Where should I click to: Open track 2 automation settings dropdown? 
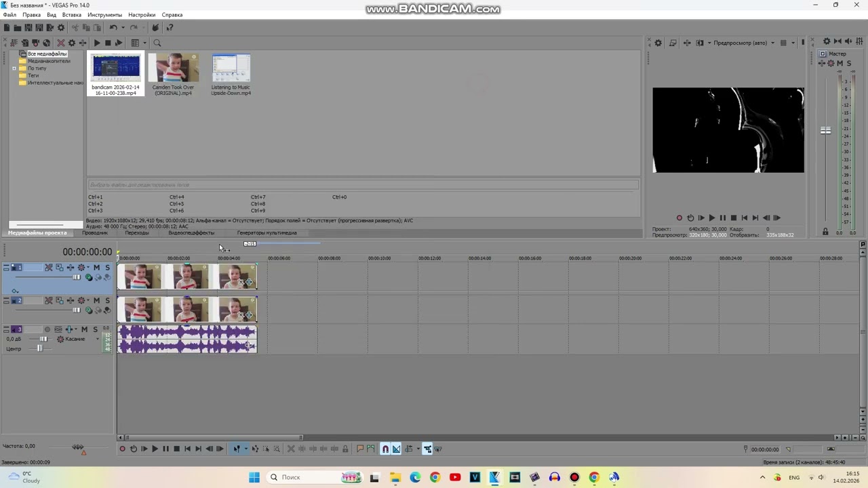[88, 300]
